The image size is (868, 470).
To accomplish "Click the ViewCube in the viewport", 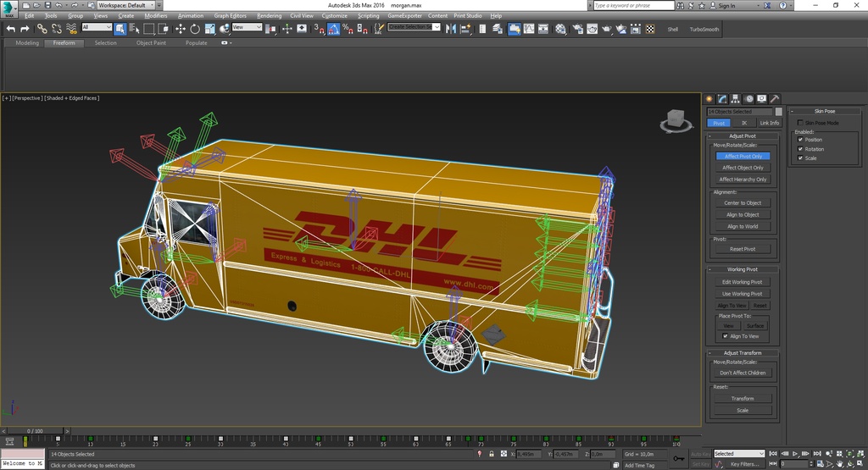I will point(675,120).
